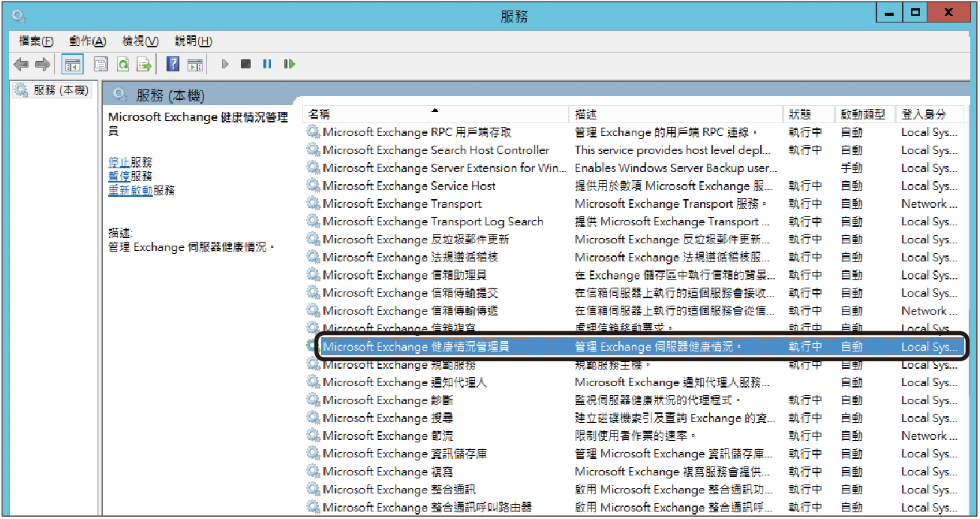This screenshot has width=980, height=519.
Task: Click gear icon beside Transport Log Search
Action: (x=313, y=222)
